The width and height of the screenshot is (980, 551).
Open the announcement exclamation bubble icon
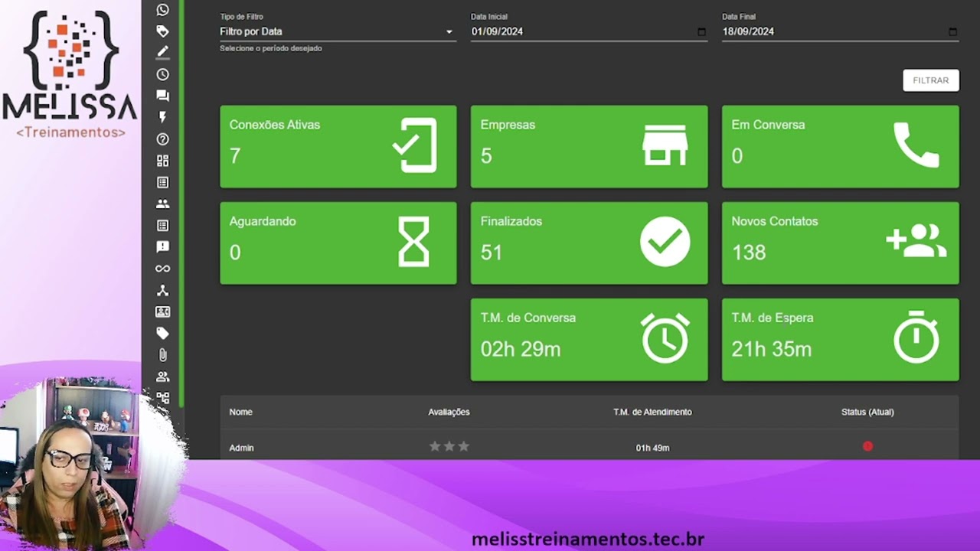pos(162,246)
